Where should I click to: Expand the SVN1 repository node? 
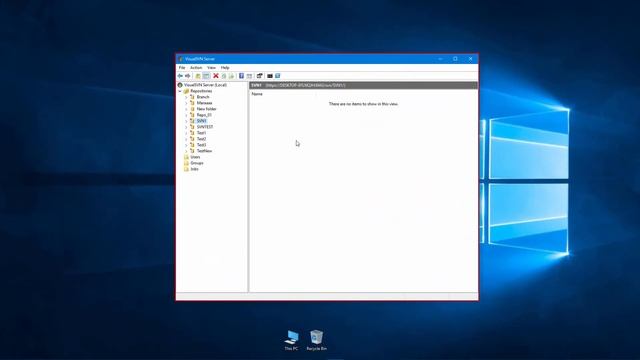pyautogui.click(x=186, y=121)
